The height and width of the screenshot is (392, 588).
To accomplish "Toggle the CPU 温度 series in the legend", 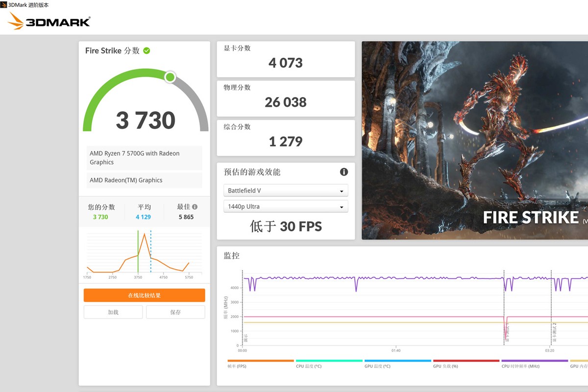I will (308, 366).
